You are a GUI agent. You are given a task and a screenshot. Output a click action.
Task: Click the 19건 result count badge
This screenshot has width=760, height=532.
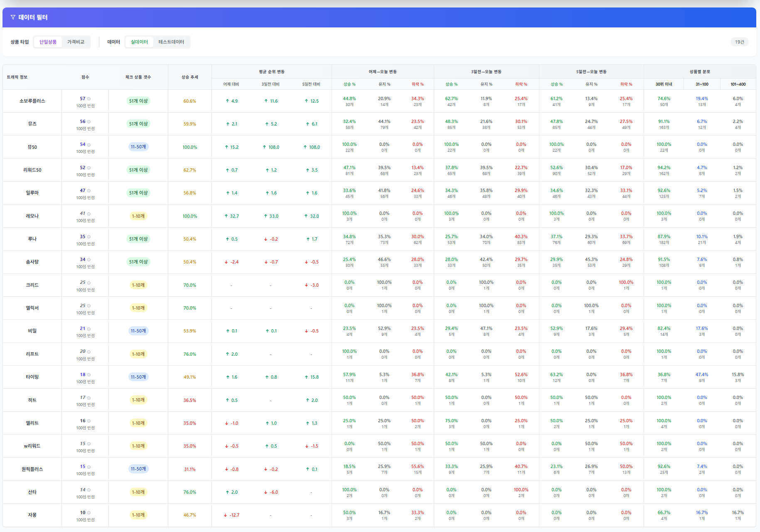[x=740, y=42]
